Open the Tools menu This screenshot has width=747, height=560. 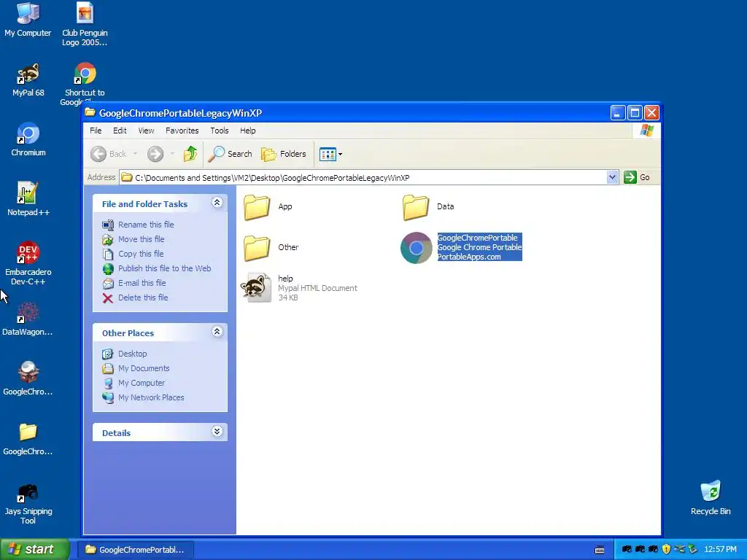tap(219, 131)
